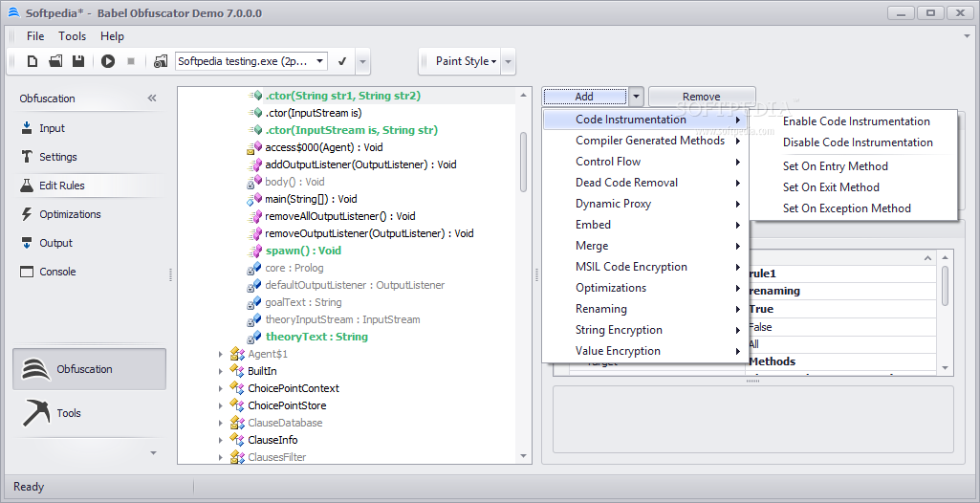This screenshot has width=980, height=503.
Task: Click the field icon beside theoryText : String
Action: pos(254,337)
